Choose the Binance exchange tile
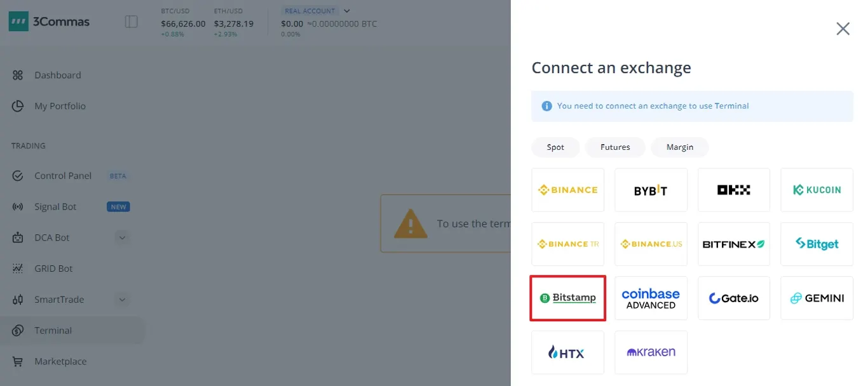Screen dimensions: 868x386 coord(568,190)
